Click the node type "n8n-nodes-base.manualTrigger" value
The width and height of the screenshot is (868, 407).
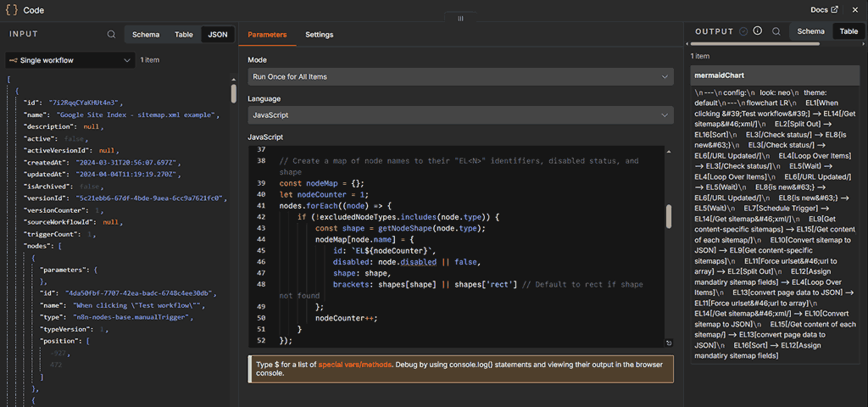pos(131,317)
